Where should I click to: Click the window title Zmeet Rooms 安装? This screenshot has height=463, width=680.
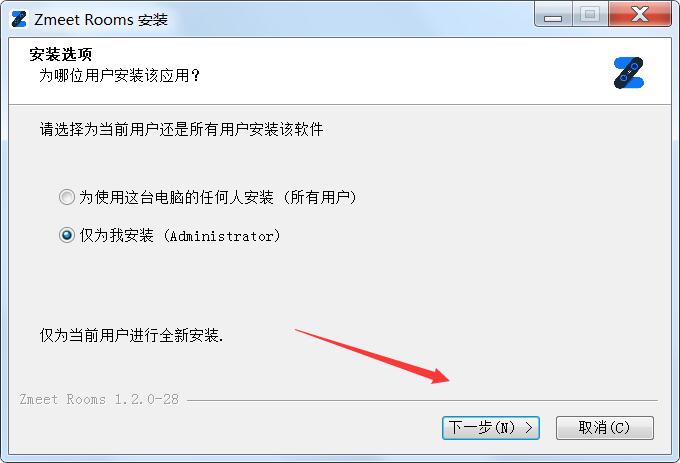(101, 20)
